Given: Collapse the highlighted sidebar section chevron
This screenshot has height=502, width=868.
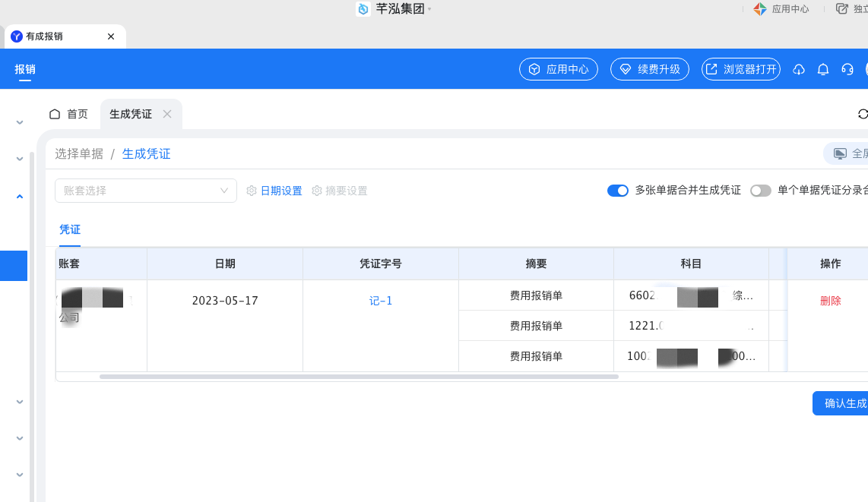Looking at the screenshot, I should 20,195.
